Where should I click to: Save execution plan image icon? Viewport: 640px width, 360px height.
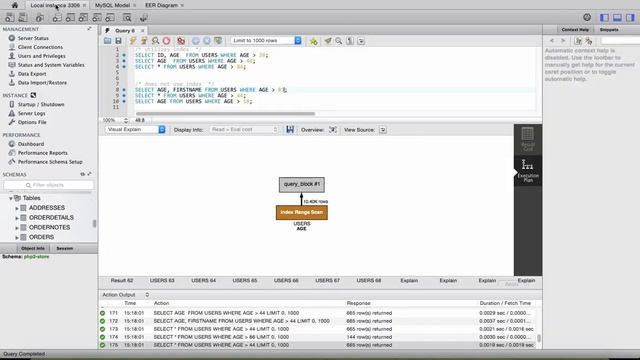pos(290,130)
